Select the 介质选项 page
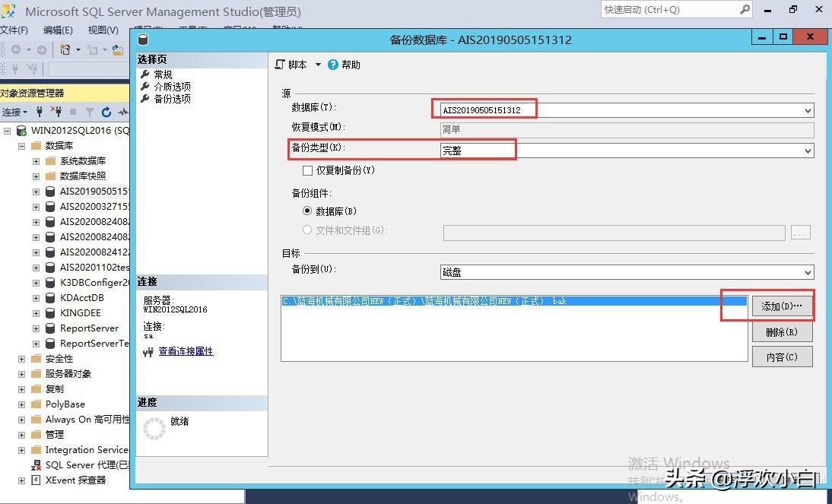 pos(173,87)
